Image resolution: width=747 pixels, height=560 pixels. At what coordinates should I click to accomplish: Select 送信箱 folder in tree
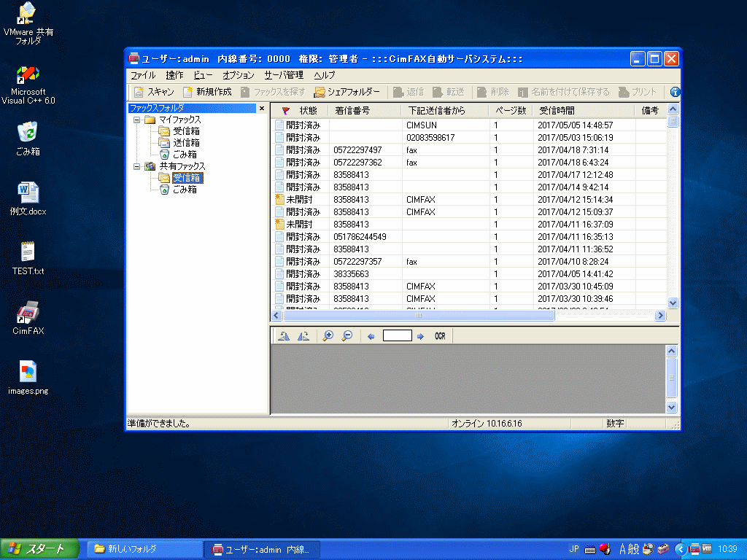pyautogui.click(x=186, y=143)
